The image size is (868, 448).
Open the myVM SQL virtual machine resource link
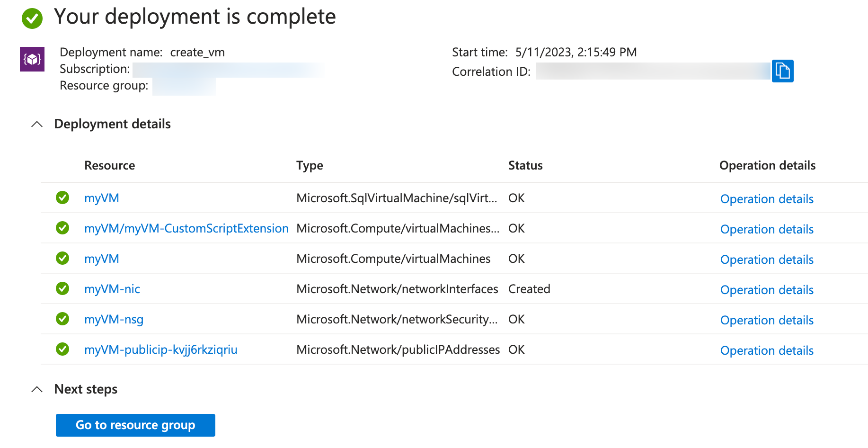(x=102, y=198)
